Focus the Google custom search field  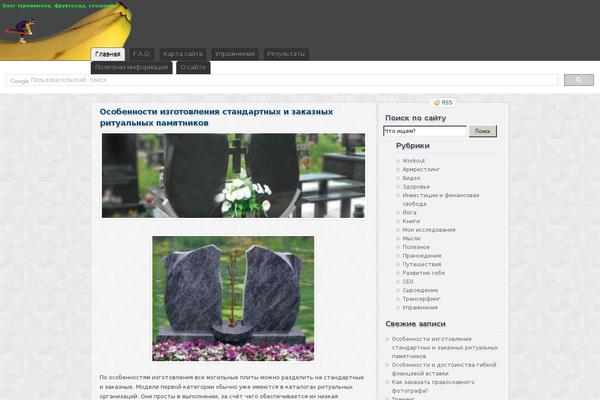(282, 80)
